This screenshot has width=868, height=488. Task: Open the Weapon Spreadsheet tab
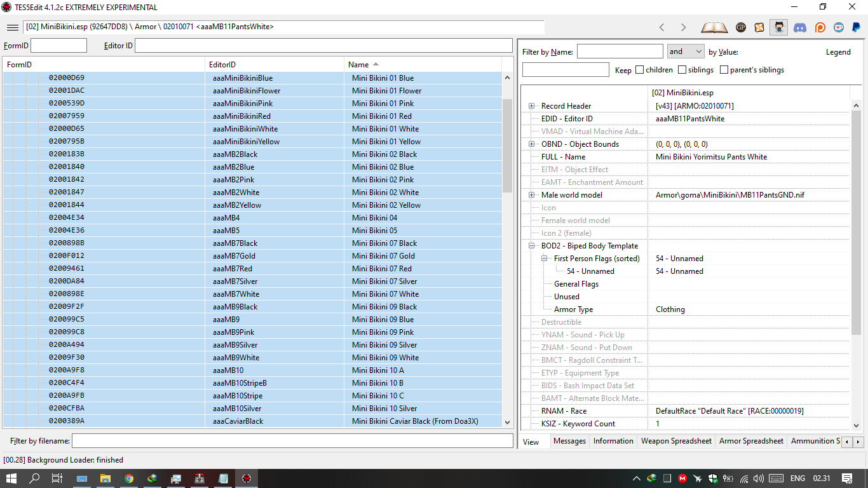pos(676,441)
